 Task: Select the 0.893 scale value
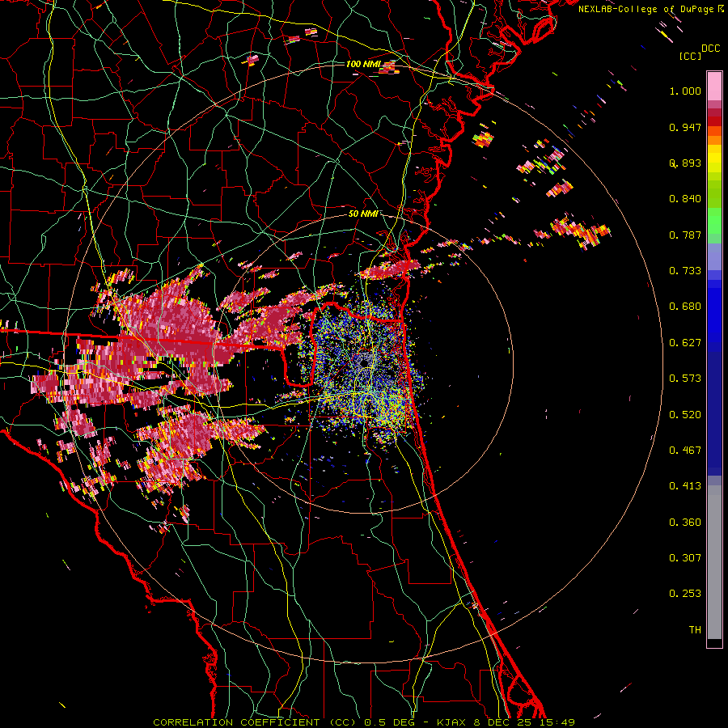[685, 163]
